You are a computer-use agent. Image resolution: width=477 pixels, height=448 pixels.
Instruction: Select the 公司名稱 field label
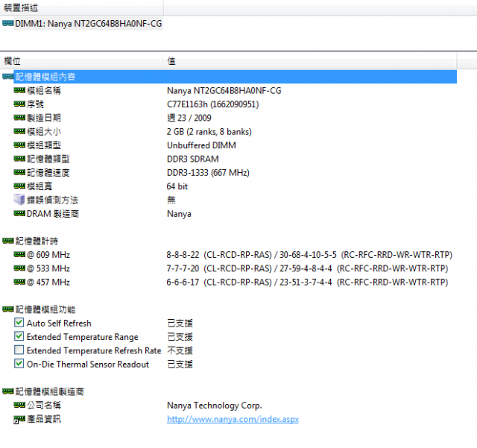point(44,406)
